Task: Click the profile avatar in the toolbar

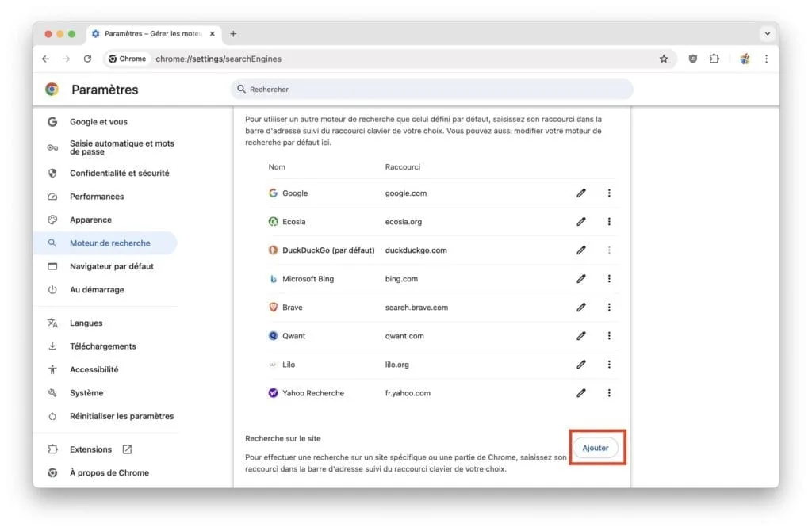Action: (x=744, y=59)
